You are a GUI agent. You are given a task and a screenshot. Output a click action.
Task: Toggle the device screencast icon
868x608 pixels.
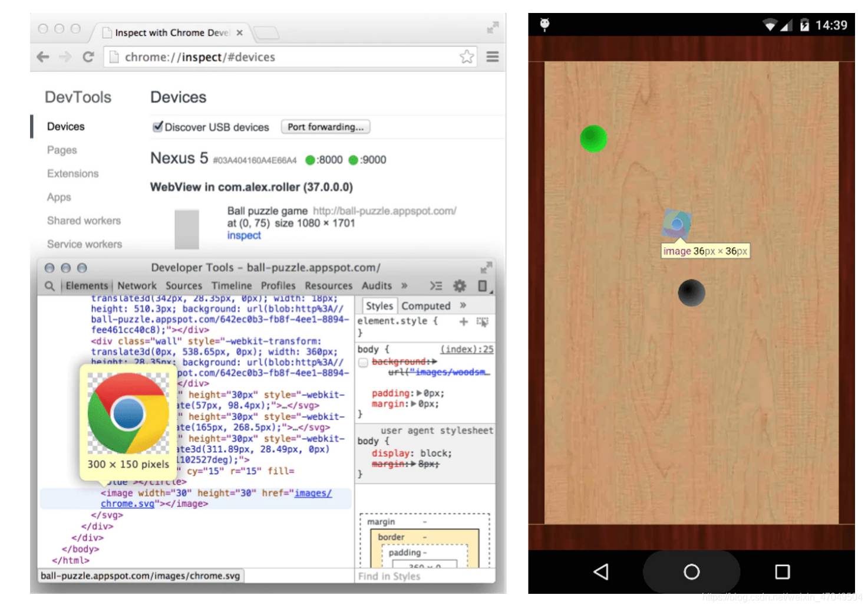483,286
